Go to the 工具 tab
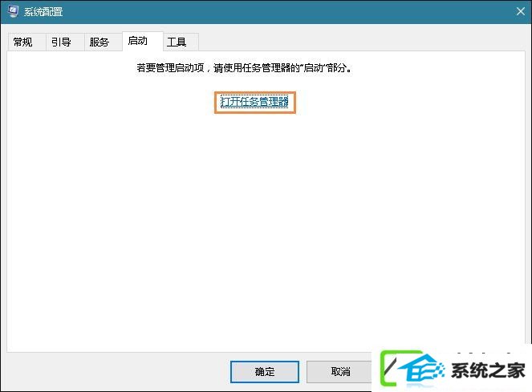 [181, 42]
